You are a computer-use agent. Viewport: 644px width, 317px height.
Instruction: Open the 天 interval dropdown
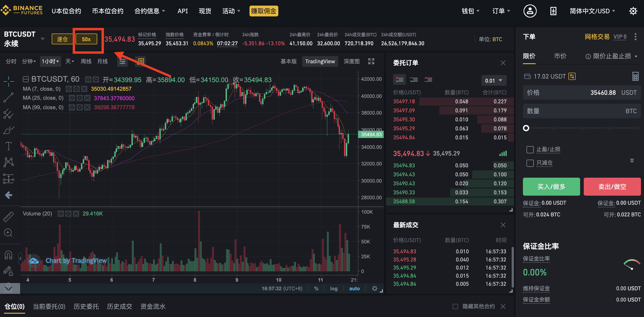[69, 62]
